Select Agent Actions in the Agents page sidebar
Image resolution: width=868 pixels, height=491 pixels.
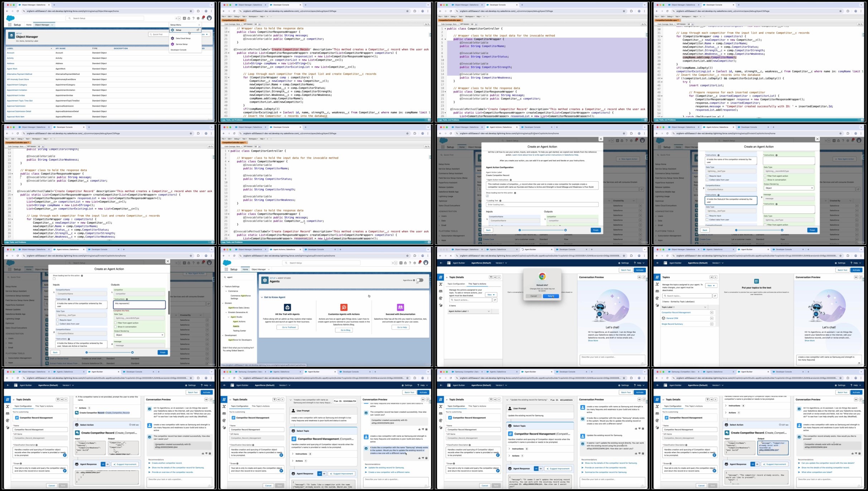click(239, 321)
